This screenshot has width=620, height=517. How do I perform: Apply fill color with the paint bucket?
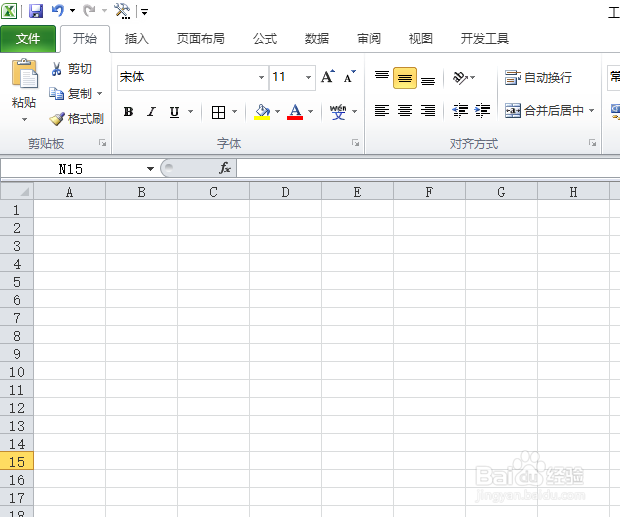click(262, 112)
